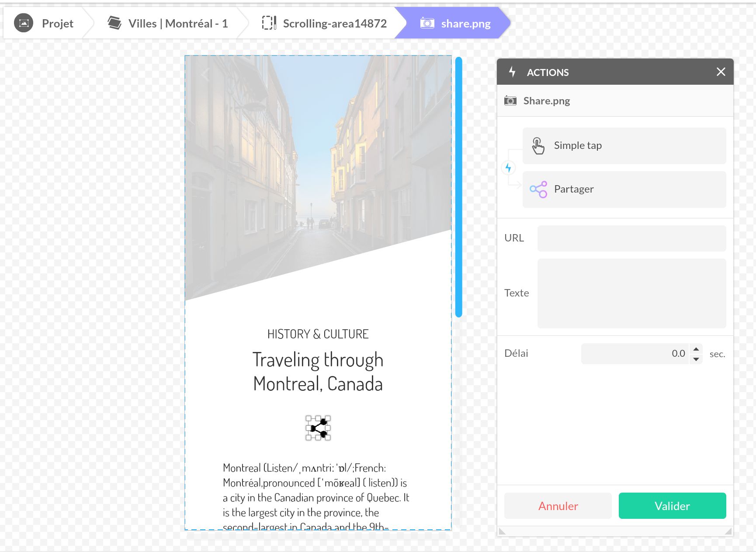The image size is (756, 552).
Task: Open the Simple tap trigger selector
Action: pyautogui.click(x=624, y=146)
